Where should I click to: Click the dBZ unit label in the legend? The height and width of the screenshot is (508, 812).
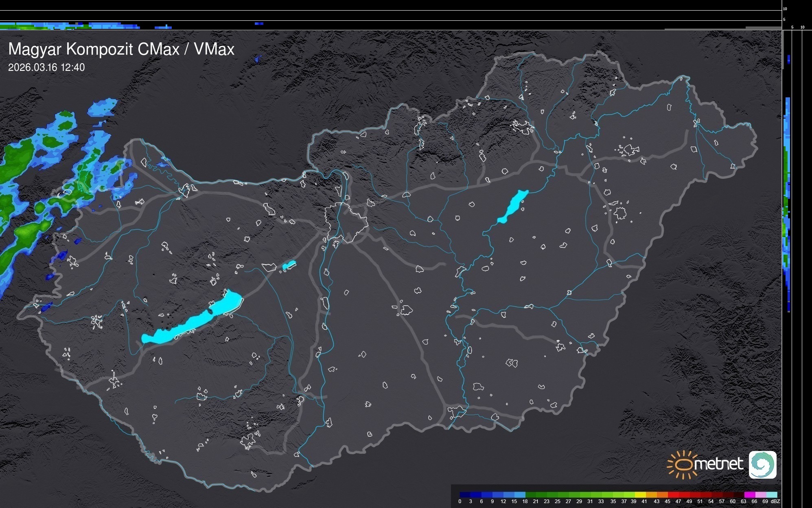775,501
